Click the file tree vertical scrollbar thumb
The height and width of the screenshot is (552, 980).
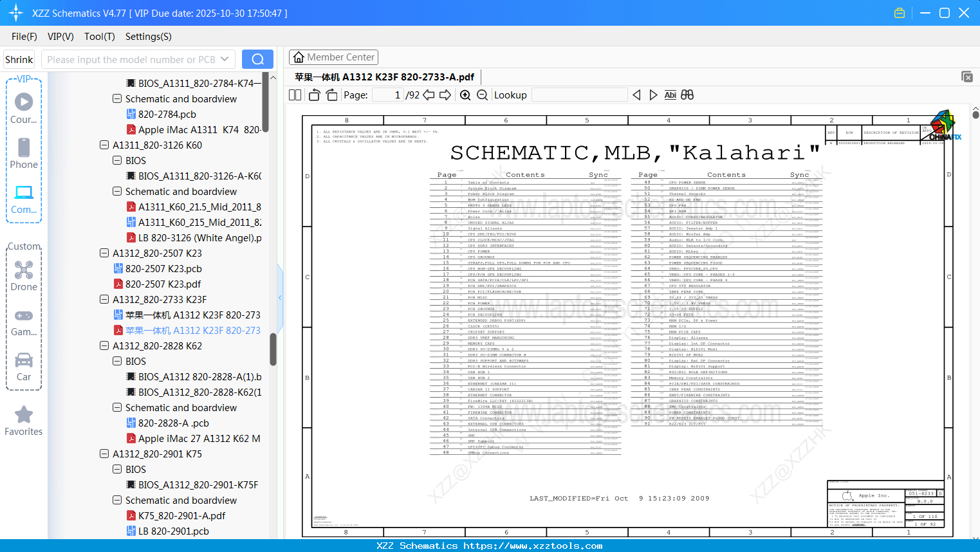coord(273,349)
